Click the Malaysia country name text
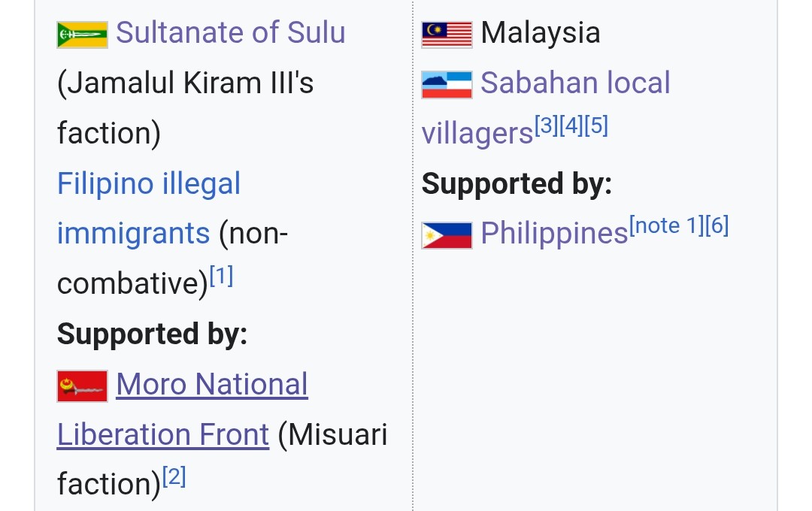This screenshot has width=812, height=511. pyautogui.click(x=541, y=32)
